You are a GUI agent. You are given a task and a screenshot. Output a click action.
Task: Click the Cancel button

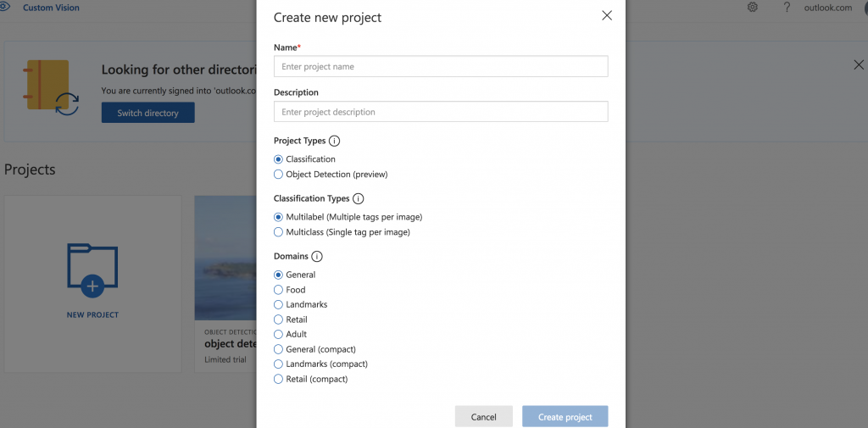coord(483,417)
